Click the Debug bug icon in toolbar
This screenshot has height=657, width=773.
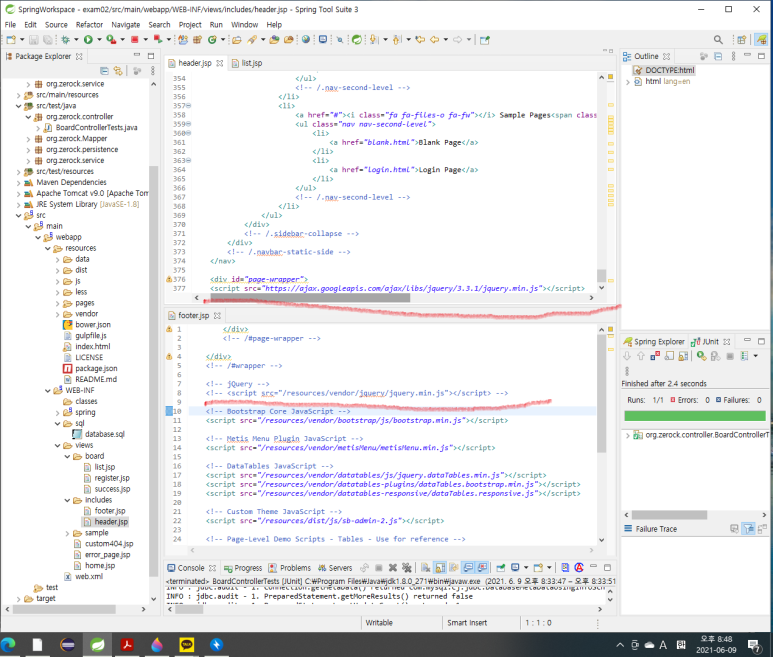click(65, 40)
